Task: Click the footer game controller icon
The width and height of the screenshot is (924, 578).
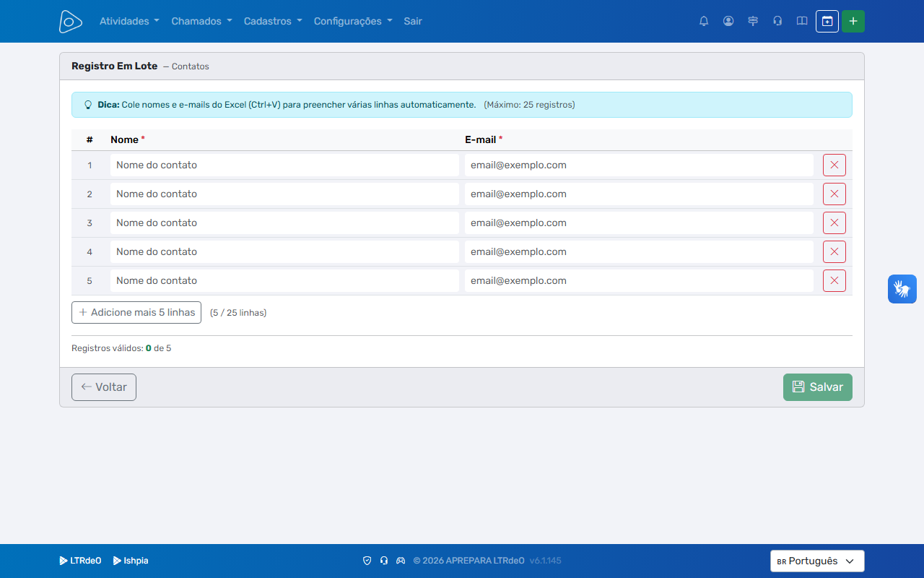Action: point(401,561)
